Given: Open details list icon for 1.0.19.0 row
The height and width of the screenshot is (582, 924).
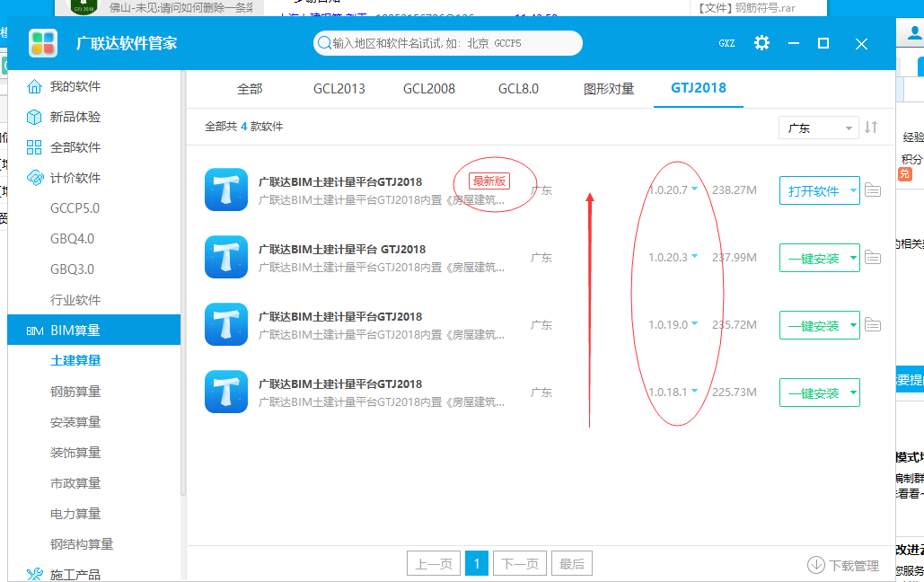Looking at the screenshot, I should click(873, 324).
